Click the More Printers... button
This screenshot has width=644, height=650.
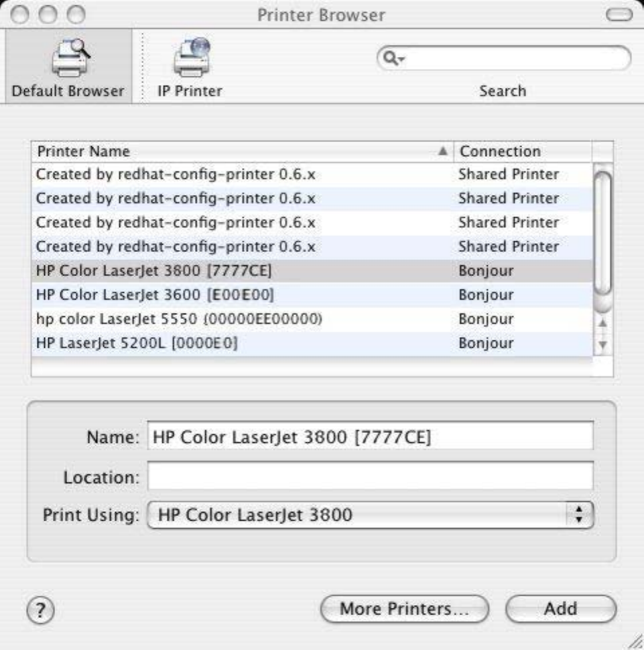point(404,609)
